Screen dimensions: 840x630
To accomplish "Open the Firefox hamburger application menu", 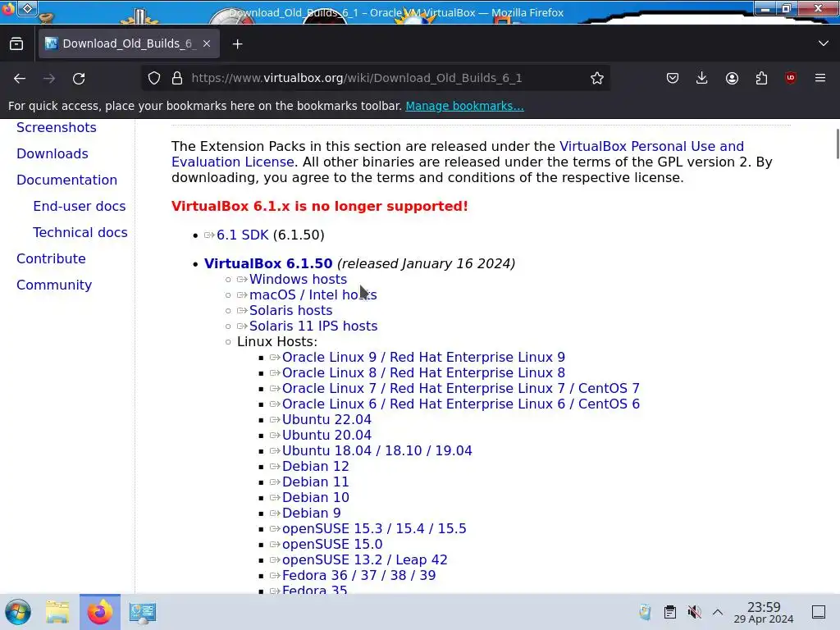I will pos(820,78).
